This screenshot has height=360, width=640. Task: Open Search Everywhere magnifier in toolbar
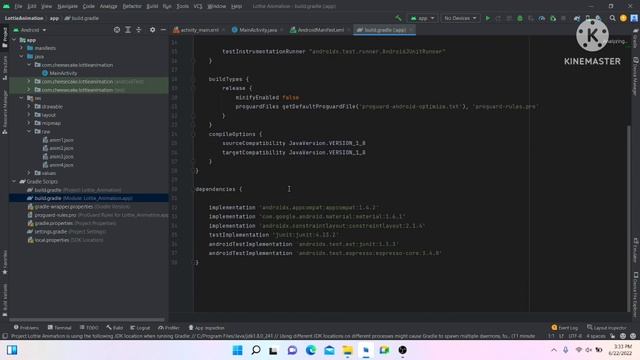(612, 18)
